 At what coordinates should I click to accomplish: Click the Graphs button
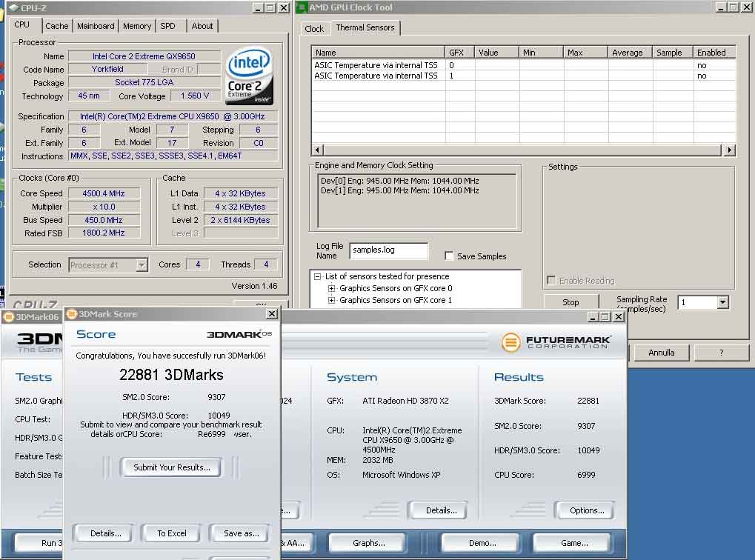point(368,543)
